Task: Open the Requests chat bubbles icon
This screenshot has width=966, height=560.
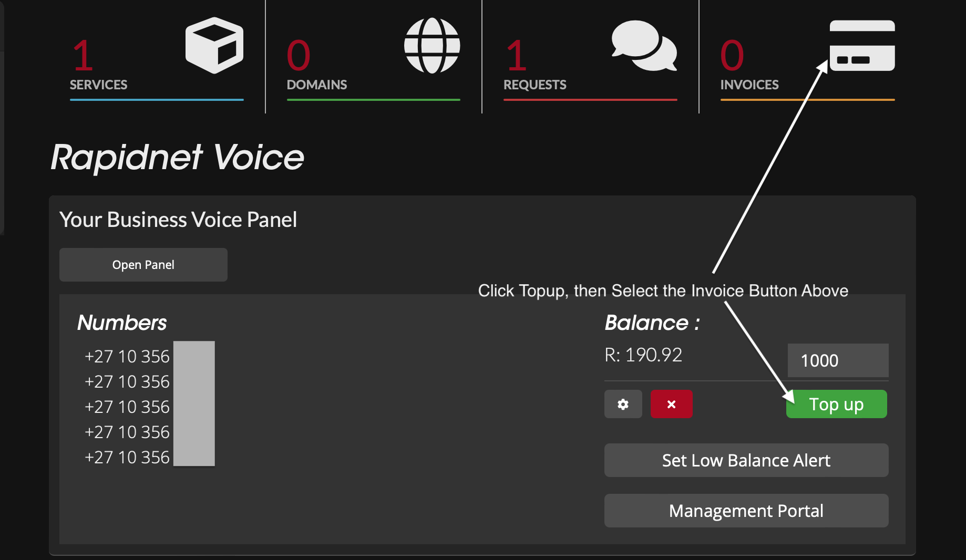Action: click(x=644, y=46)
